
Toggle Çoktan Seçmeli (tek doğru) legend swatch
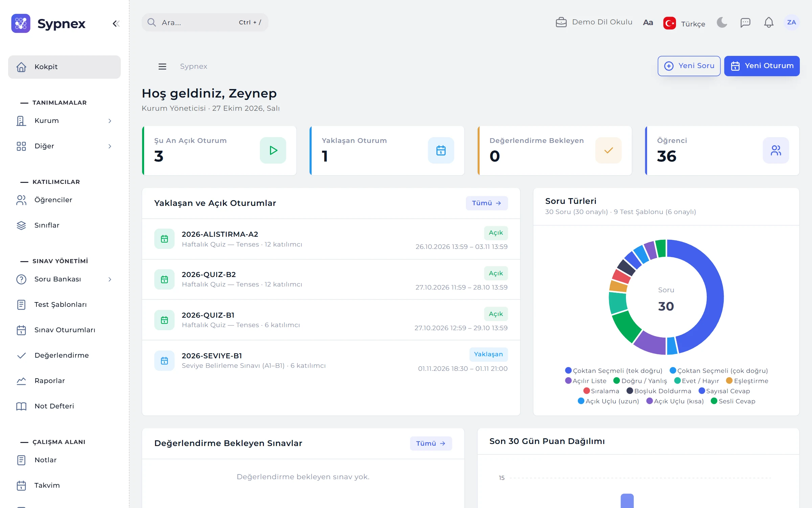568,371
